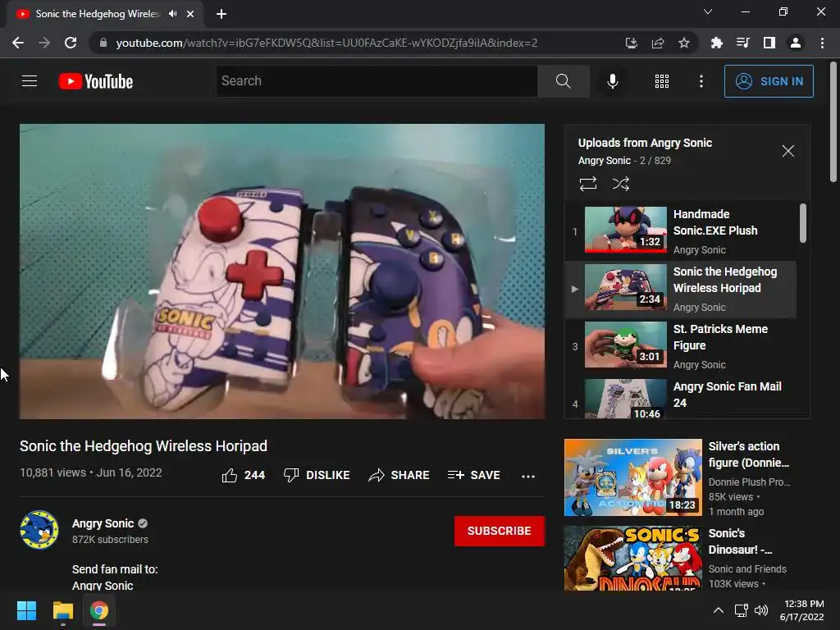Share the Sonic Horipad video
The height and width of the screenshot is (630, 840).
[399, 475]
